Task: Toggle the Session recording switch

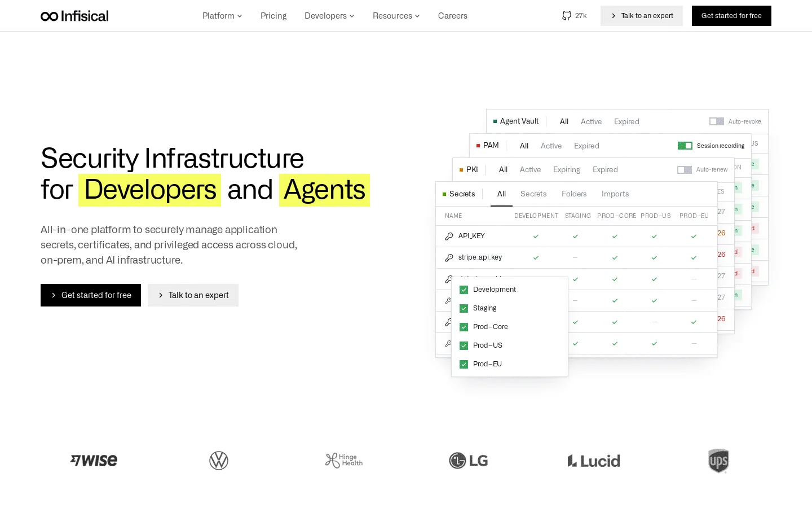Action: [x=685, y=146]
